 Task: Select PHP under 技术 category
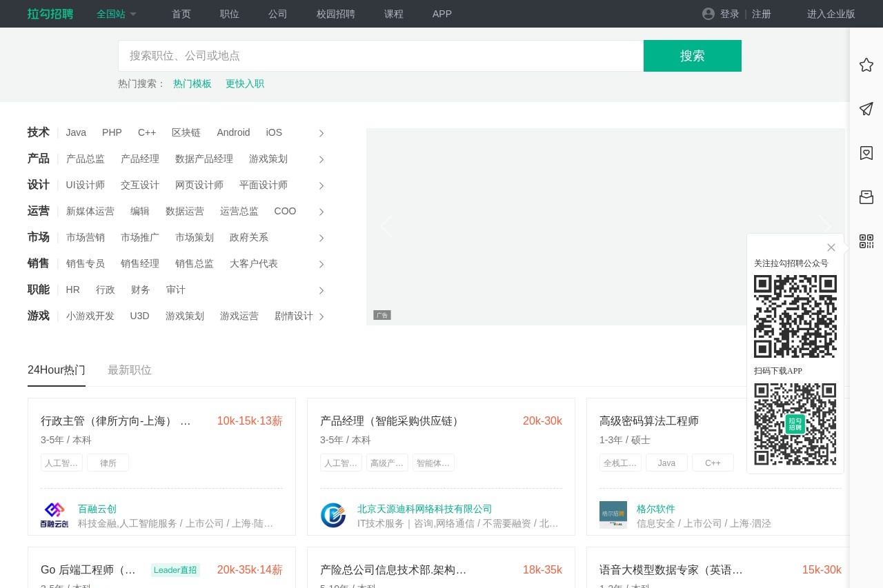click(x=112, y=132)
